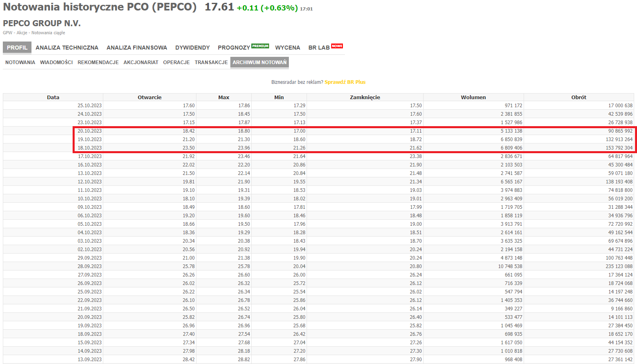The image size is (637, 364).
Task: Go to the DYWIDENDY tab
Action: pos(192,48)
